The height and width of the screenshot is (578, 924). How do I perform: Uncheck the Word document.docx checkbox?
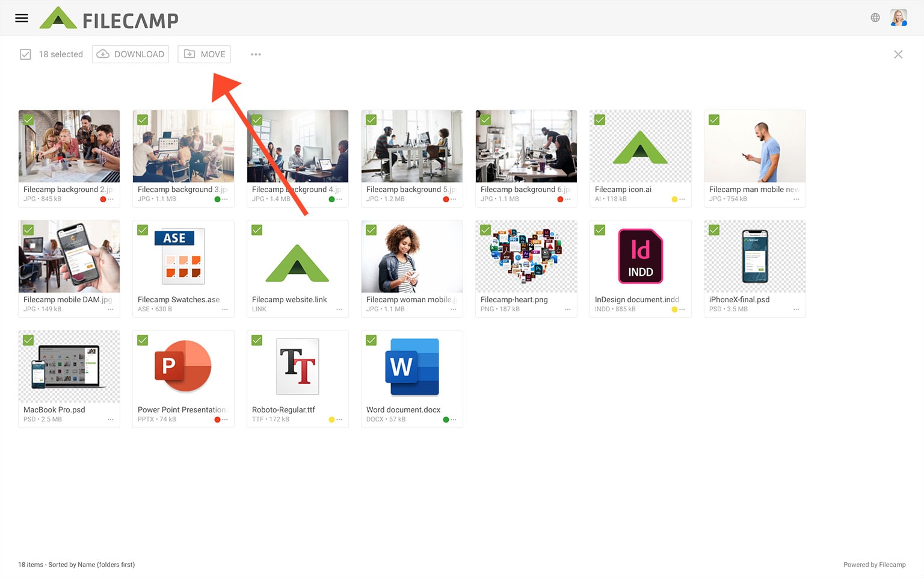point(371,340)
